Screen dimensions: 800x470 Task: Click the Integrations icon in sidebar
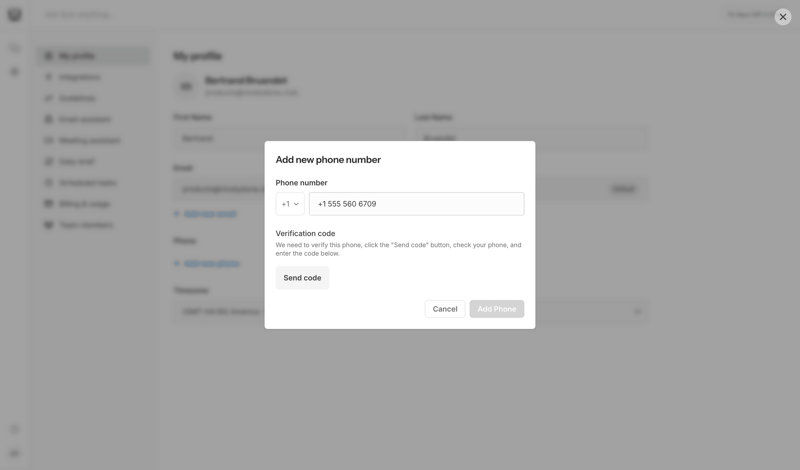[x=48, y=77]
